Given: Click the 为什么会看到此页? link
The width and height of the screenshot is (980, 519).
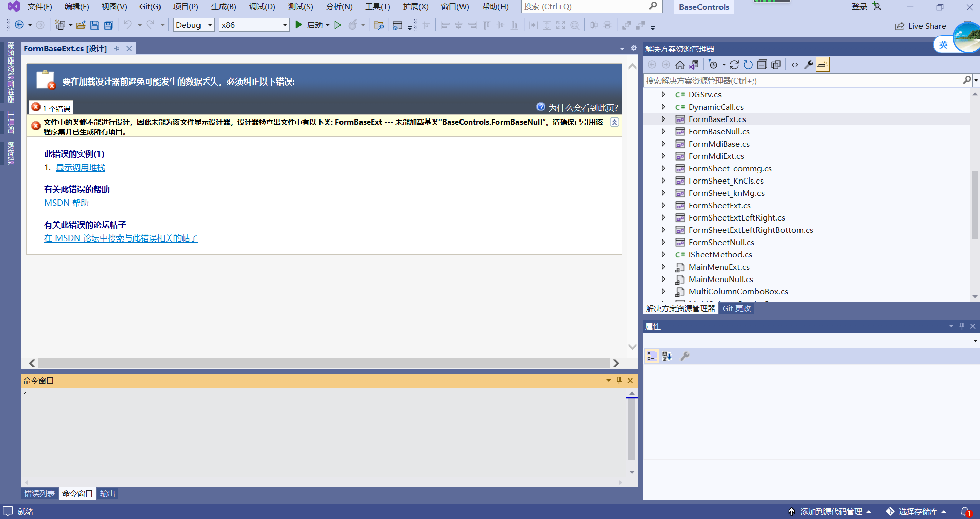Looking at the screenshot, I should [x=584, y=108].
